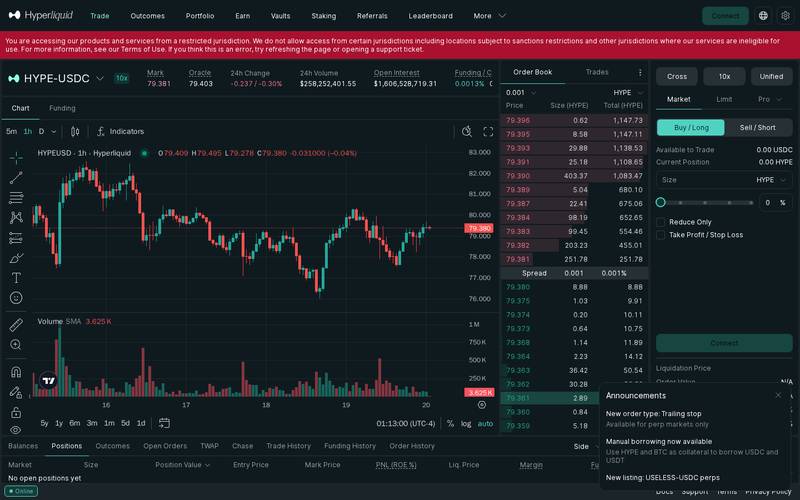Select the crosshair cursor tool
This screenshot has height=500, width=800.
pos(16,158)
